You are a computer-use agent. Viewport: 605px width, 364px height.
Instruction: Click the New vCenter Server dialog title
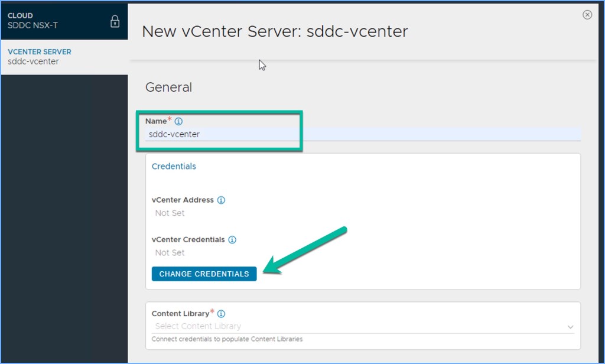click(275, 31)
